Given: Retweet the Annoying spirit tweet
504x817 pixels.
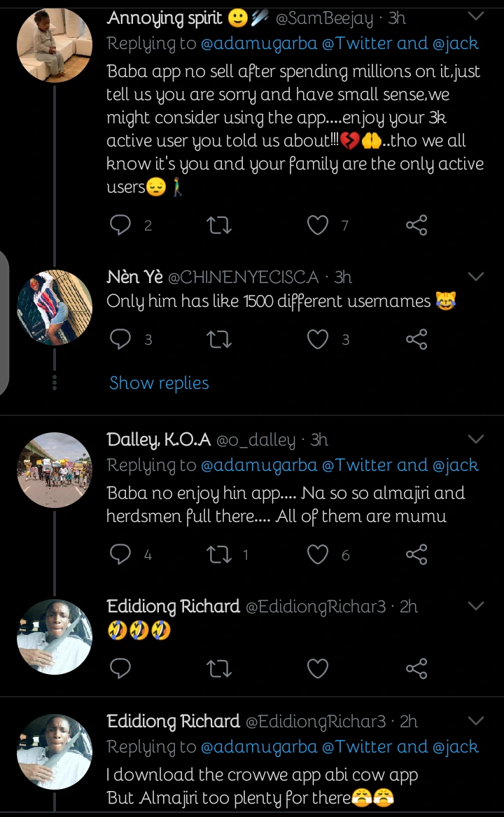Looking at the screenshot, I should 219,225.
